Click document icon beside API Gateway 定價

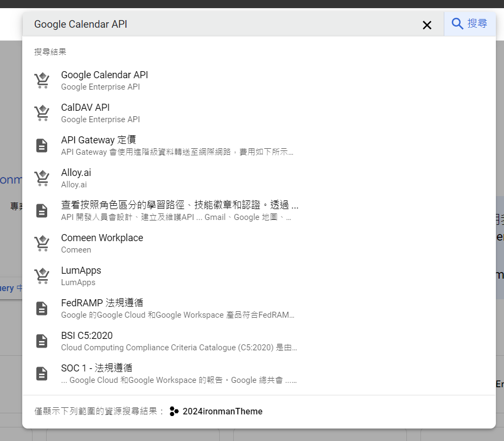point(42,146)
